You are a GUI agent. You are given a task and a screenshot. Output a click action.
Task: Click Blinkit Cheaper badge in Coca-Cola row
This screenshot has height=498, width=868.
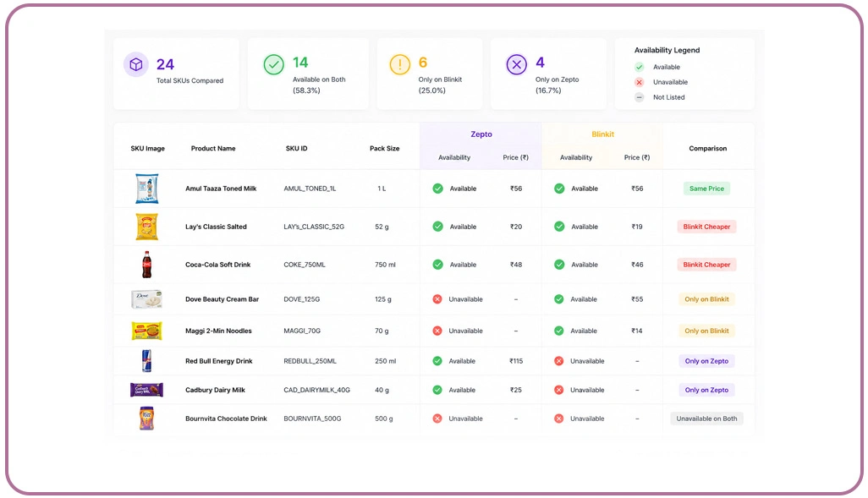(707, 265)
